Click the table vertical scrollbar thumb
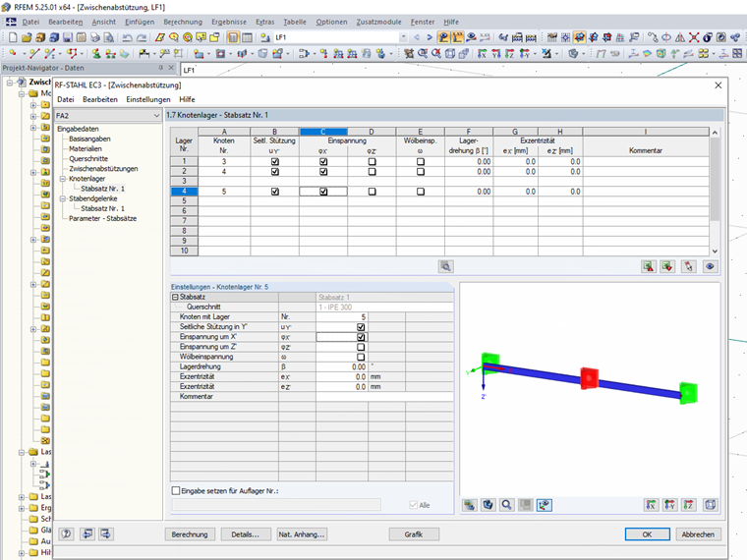The height and width of the screenshot is (560, 747). click(x=715, y=180)
